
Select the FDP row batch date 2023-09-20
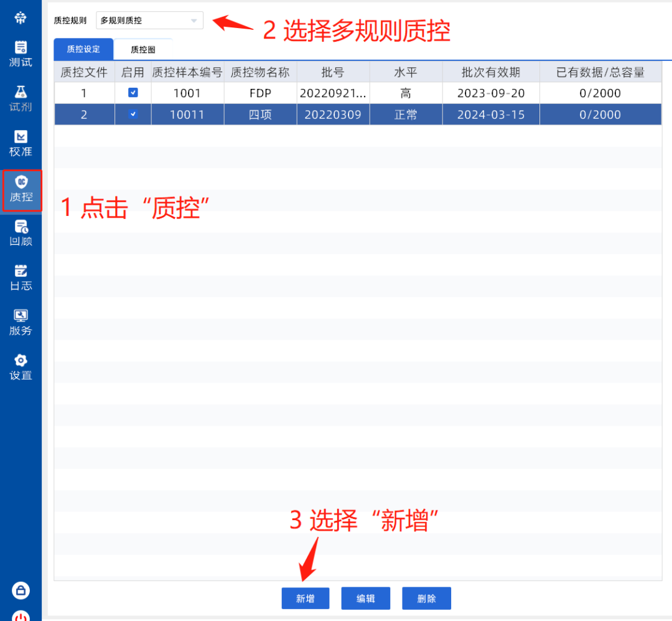pos(490,93)
